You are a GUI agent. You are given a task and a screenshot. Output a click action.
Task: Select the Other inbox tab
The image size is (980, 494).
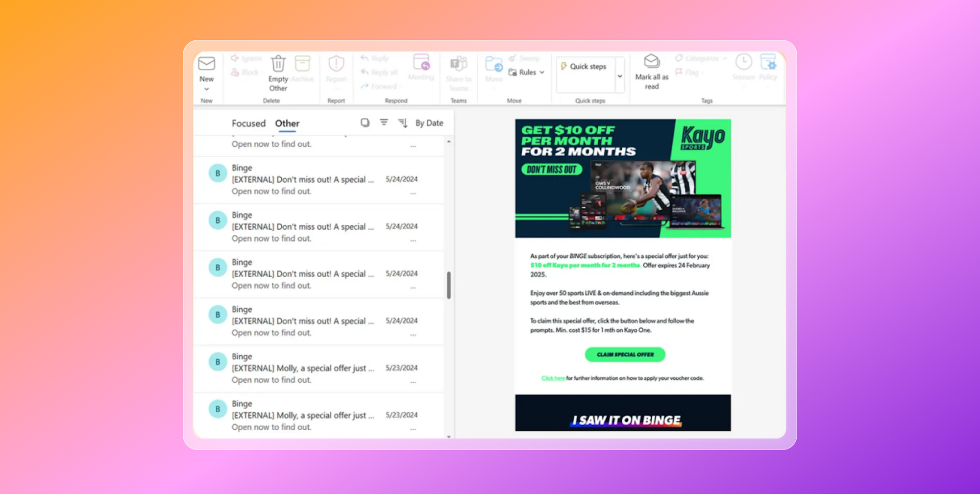287,123
